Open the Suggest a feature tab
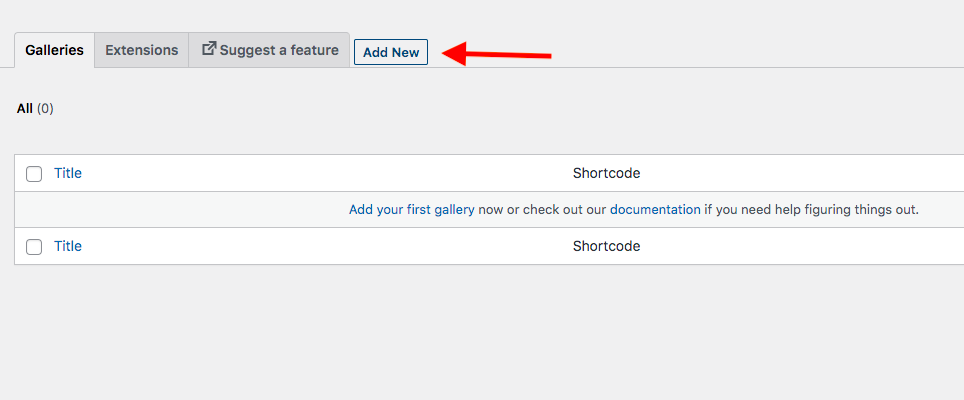964x400 pixels. point(269,50)
